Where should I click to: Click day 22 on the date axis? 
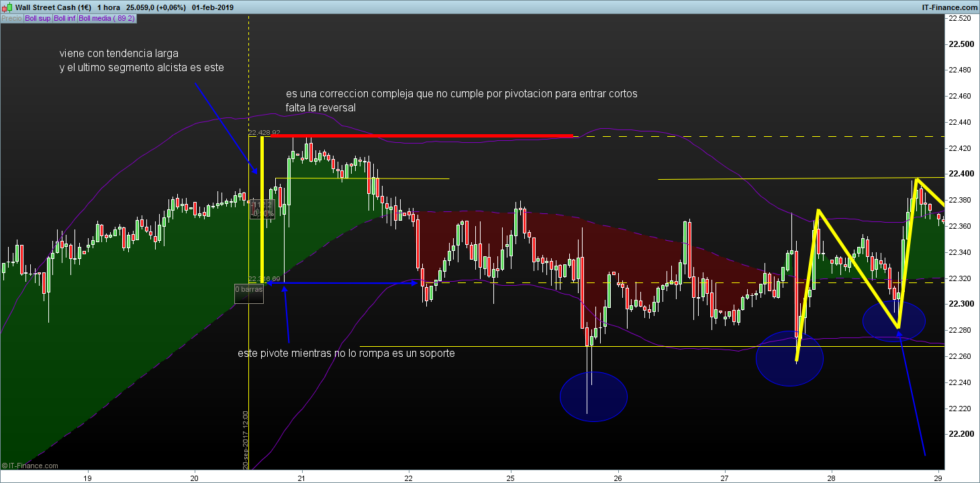(x=409, y=478)
